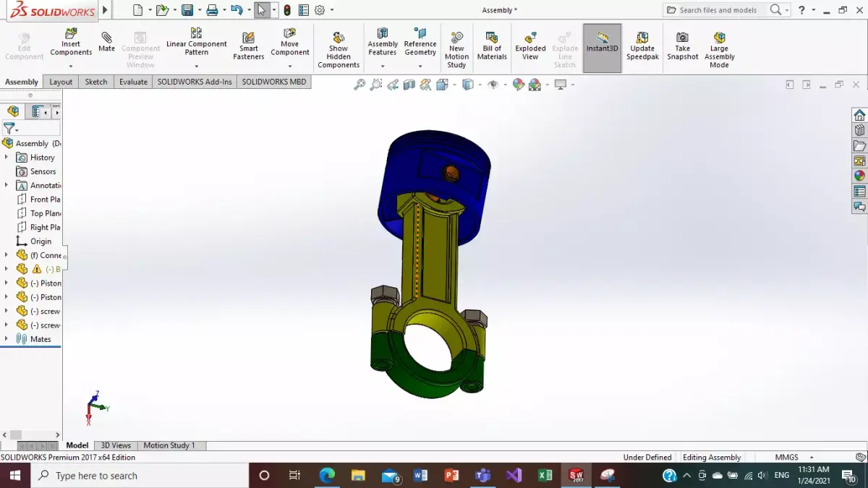Viewport: 868px width, 488px height.
Task: Click the Editing Assembly status bar text
Action: pos(712,457)
